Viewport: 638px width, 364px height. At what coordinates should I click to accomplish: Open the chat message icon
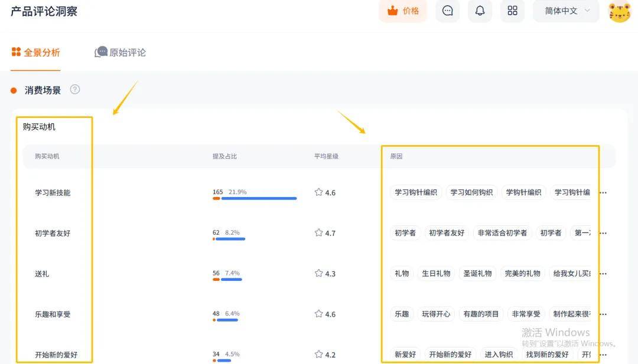(448, 11)
